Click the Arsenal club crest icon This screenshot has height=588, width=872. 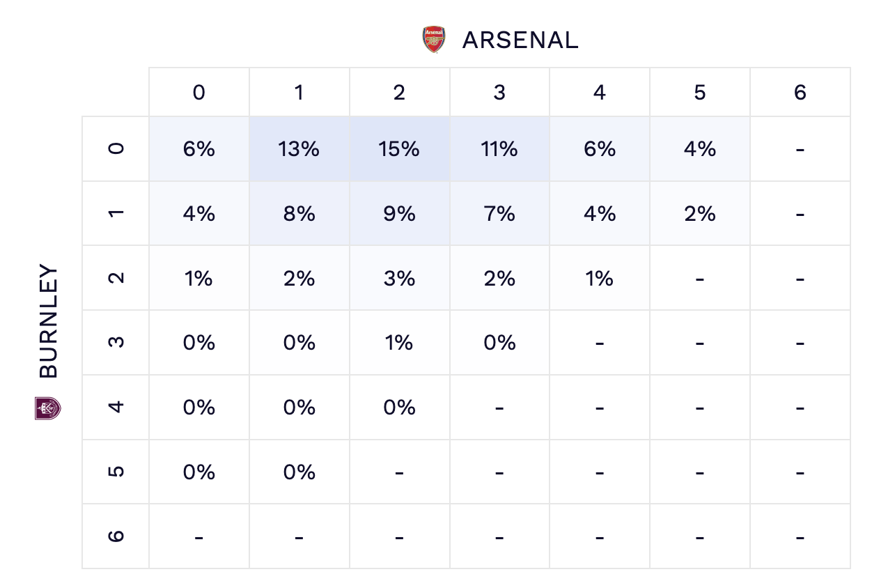[434, 40]
